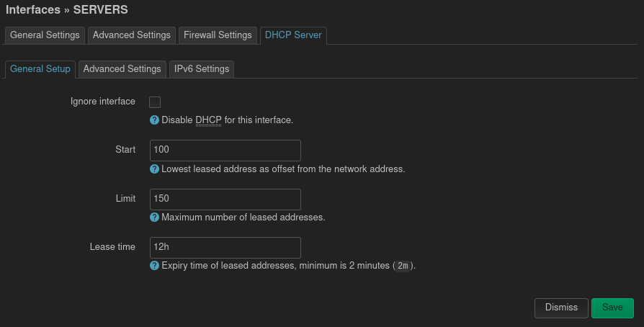Click help icon beside Lowest leased address
644x327 pixels.
[154, 169]
